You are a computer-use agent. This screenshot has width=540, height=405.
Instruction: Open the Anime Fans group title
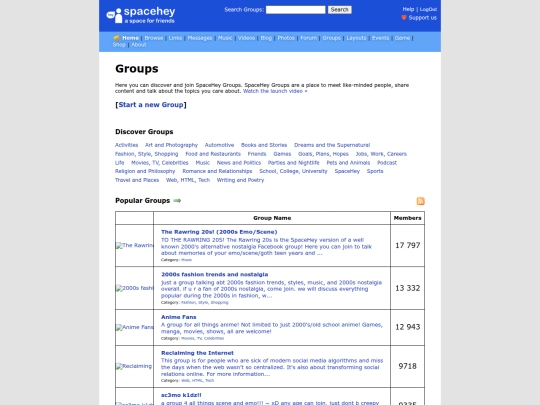pyautogui.click(x=179, y=317)
